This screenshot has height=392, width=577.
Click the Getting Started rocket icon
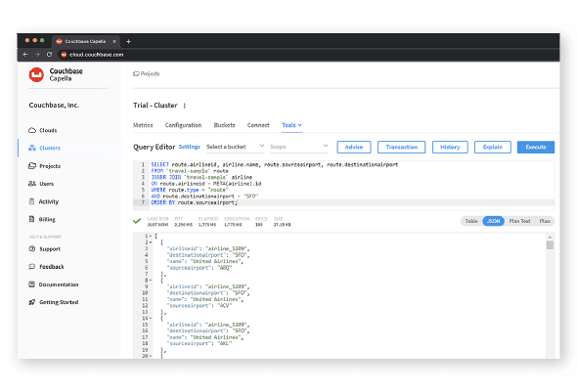32,302
